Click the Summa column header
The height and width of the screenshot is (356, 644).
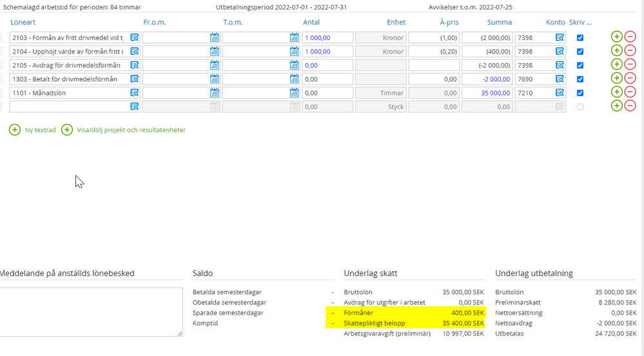499,23
